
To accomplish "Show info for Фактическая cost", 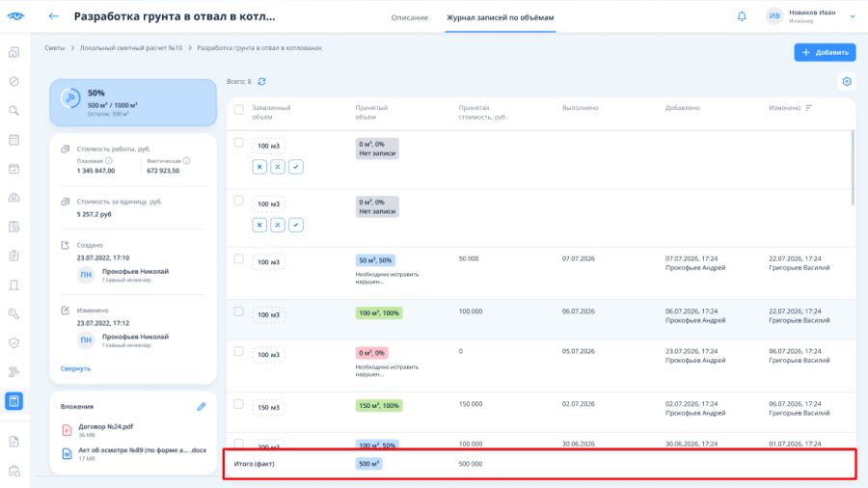I will coord(186,161).
